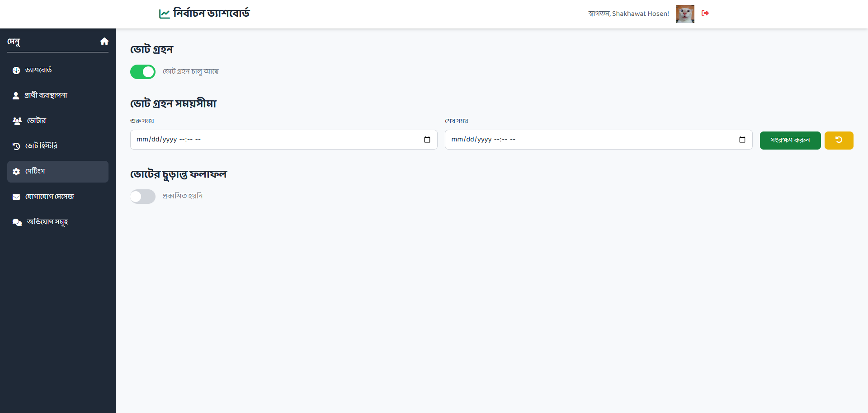Open the end time calendar picker

tap(742, 140)
